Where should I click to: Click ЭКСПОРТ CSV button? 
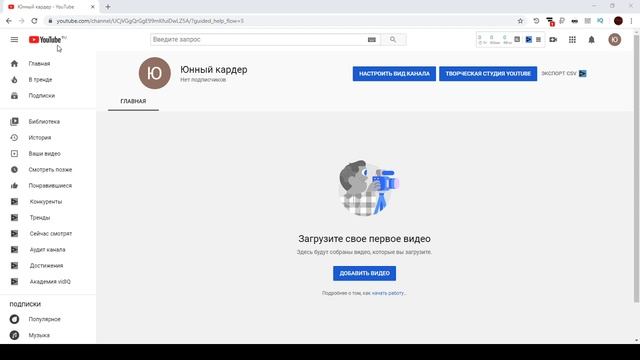(564, 73)
